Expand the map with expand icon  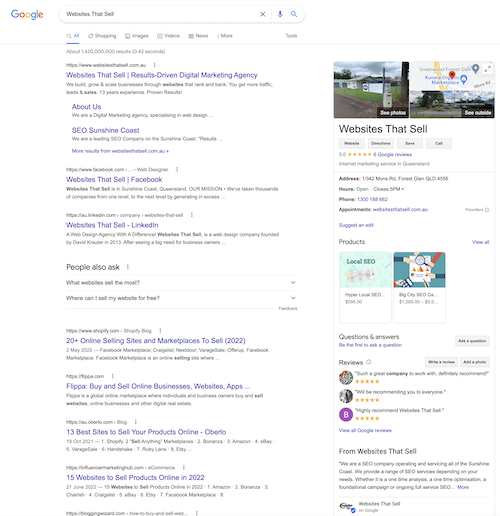point(487,69)
